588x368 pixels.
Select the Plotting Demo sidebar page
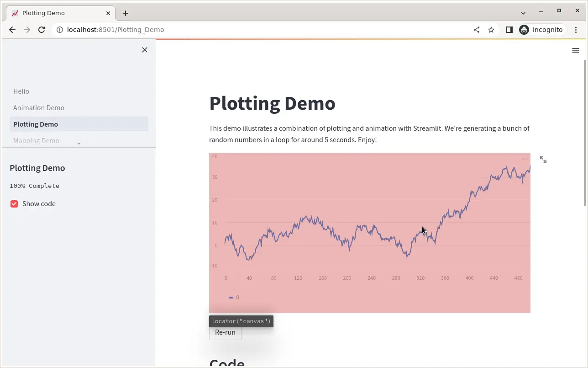pos(79,124)
